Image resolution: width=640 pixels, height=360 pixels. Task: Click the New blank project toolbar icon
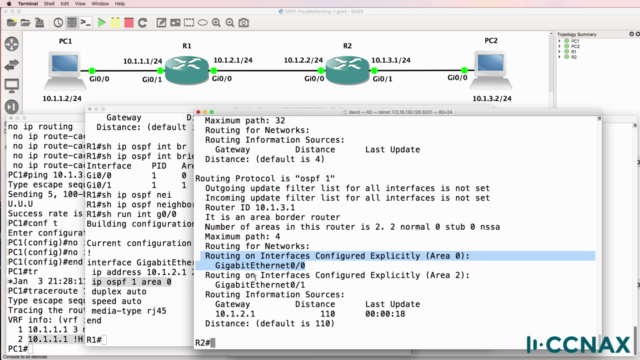12,22
